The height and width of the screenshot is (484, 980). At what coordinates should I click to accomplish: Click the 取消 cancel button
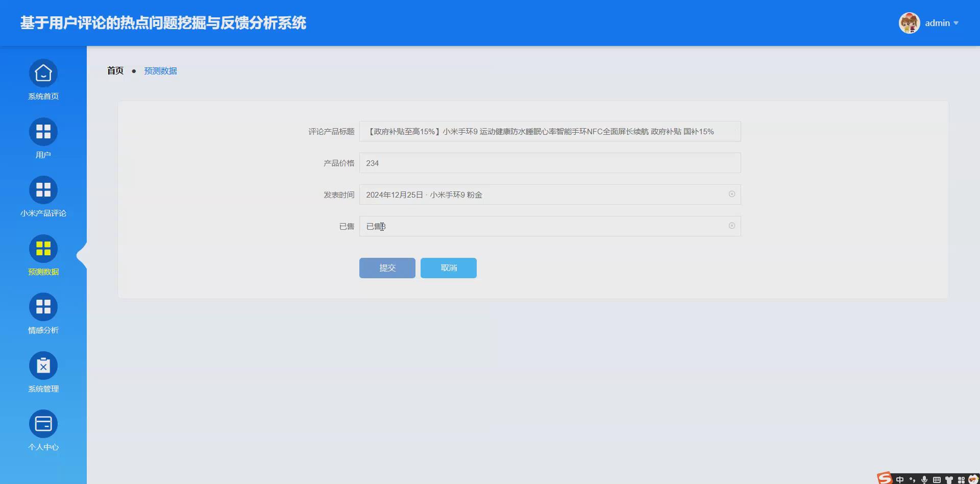coord(448,268)
